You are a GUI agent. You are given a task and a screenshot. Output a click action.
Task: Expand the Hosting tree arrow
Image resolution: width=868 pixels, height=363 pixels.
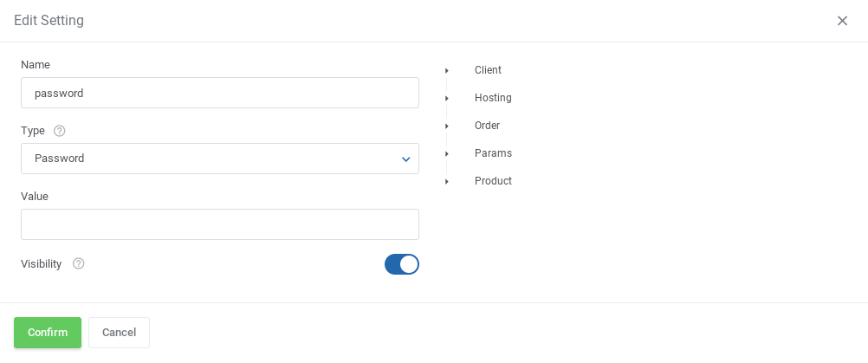click(x=447, y=99)
